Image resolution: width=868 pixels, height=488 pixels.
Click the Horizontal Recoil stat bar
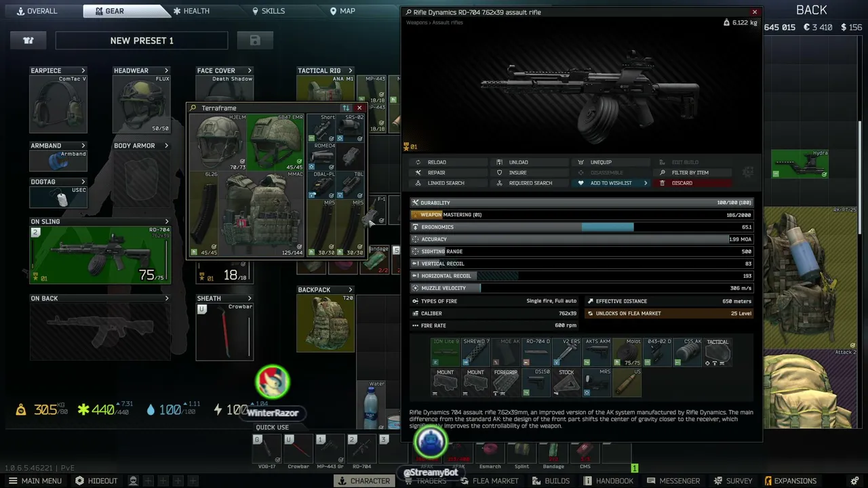pyautogui.click(x=582, y=276)
